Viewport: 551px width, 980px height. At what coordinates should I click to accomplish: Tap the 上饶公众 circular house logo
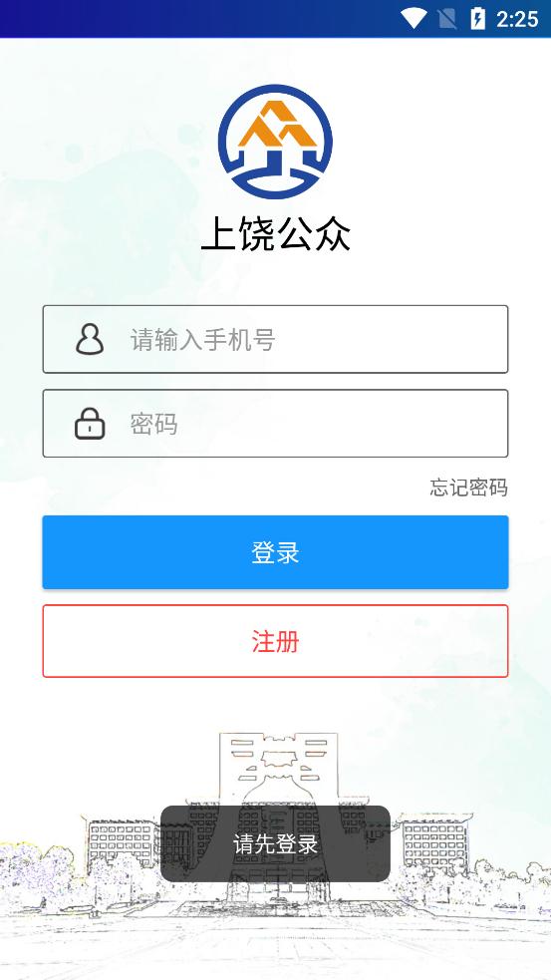pyautogui.click(x=275, y=143)
